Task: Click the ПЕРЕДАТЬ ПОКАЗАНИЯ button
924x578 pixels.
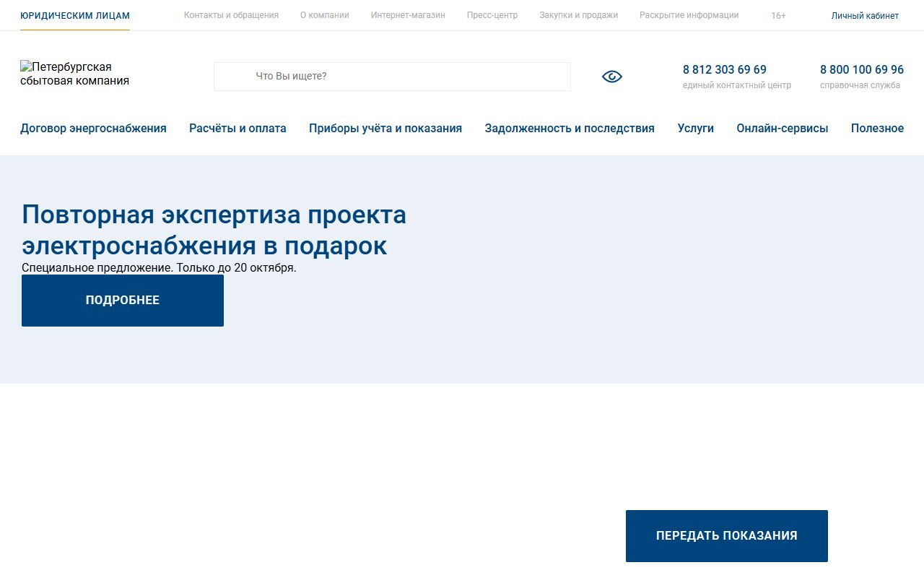Action: (x=727, y=536)
